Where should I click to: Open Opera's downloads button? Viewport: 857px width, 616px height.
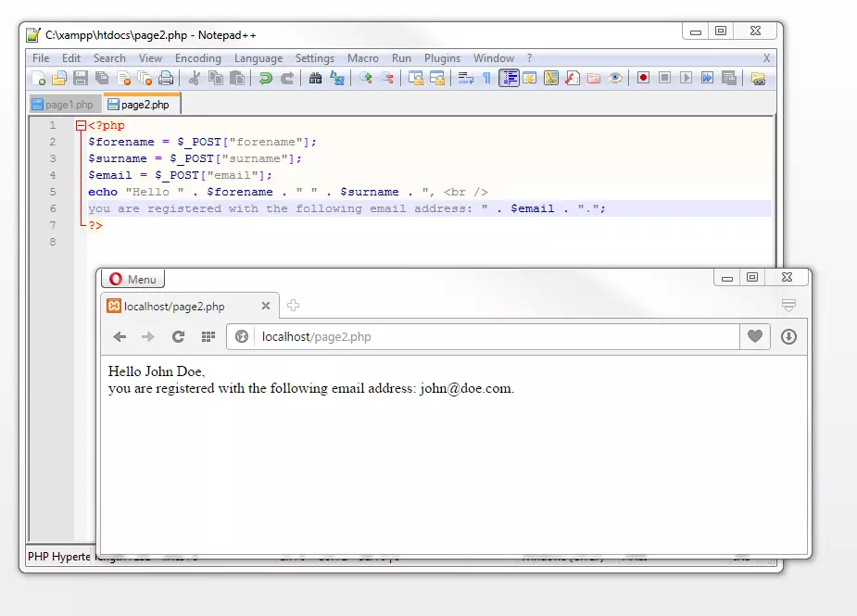click(x=789, y=336)
